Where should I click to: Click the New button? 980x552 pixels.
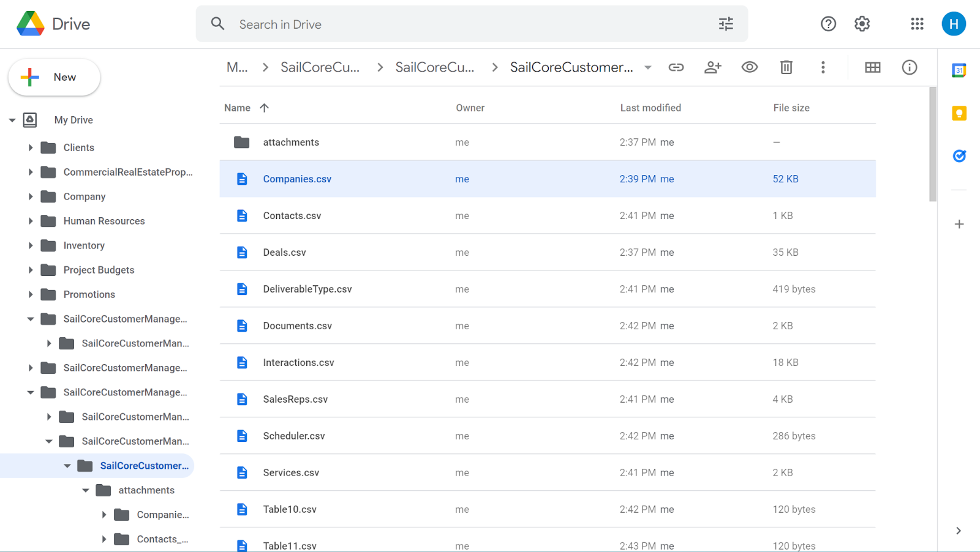click(54, 77)
